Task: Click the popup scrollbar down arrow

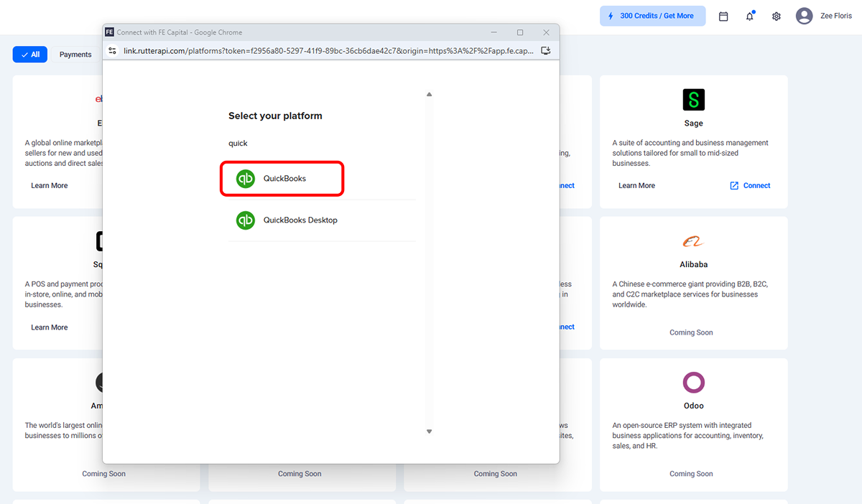Action: click(429, 431)
